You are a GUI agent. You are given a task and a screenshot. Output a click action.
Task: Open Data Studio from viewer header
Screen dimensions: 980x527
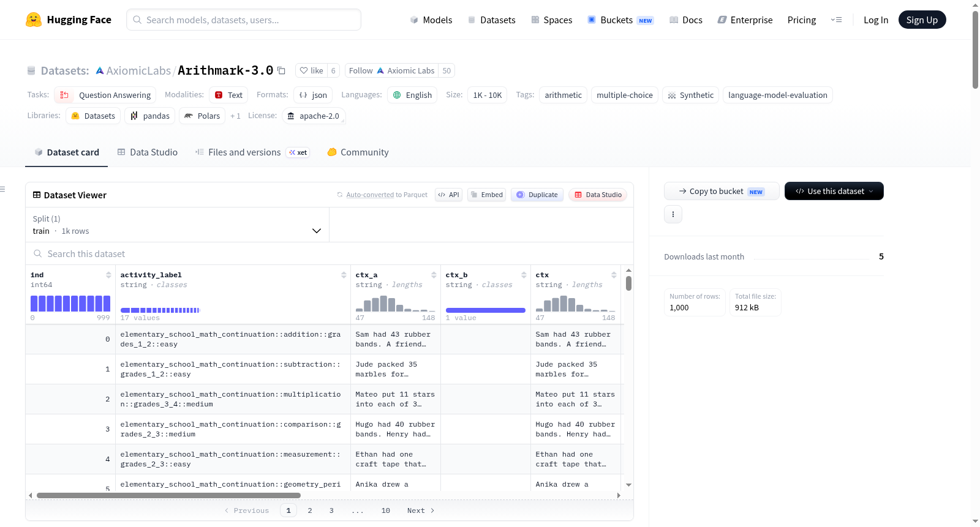[x=598, y=195]
